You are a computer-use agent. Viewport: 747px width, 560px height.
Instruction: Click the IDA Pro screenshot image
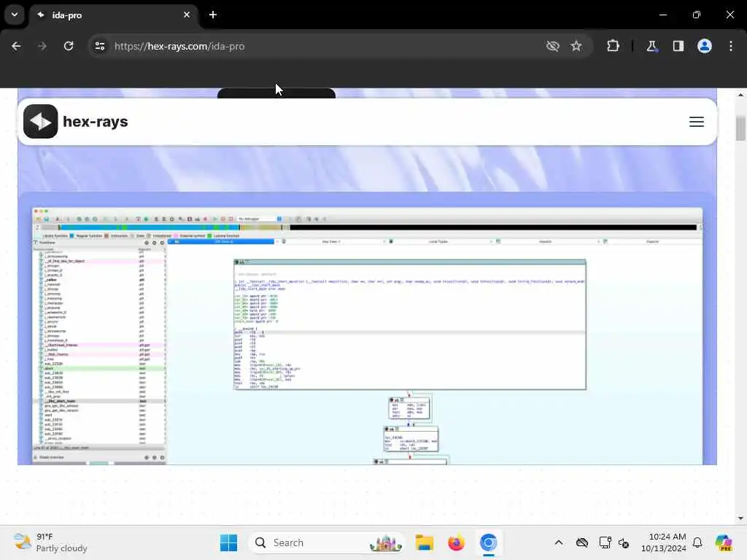coord(368,335)
